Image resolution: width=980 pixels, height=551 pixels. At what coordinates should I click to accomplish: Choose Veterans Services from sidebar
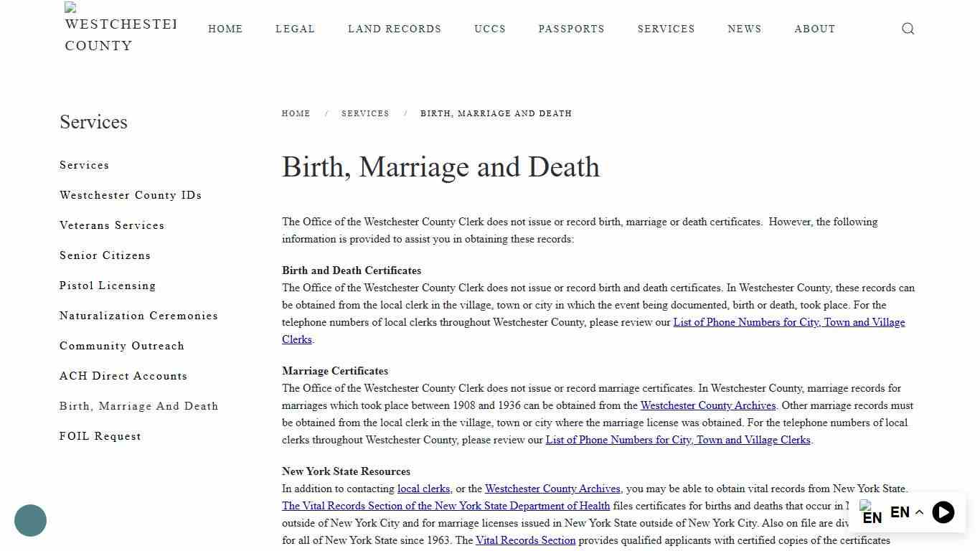(111, 225)
